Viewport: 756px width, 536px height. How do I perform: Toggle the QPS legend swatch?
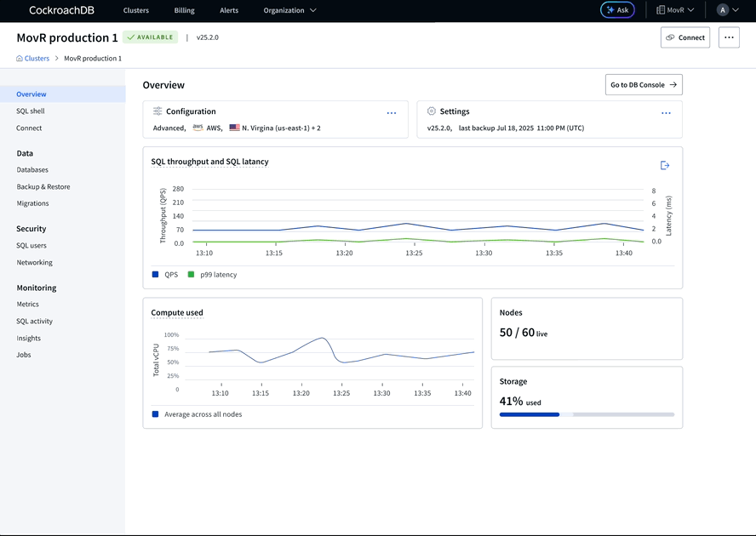tap(155, 274)
